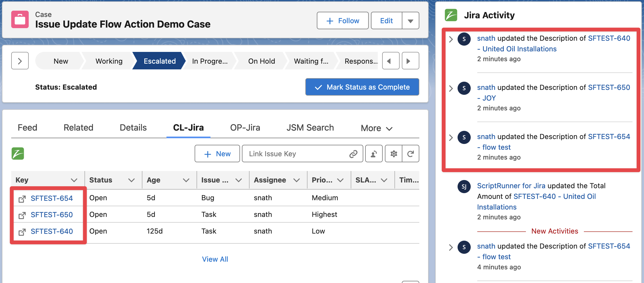Open the dropdown arrow next to Edit

coord(410,21)
